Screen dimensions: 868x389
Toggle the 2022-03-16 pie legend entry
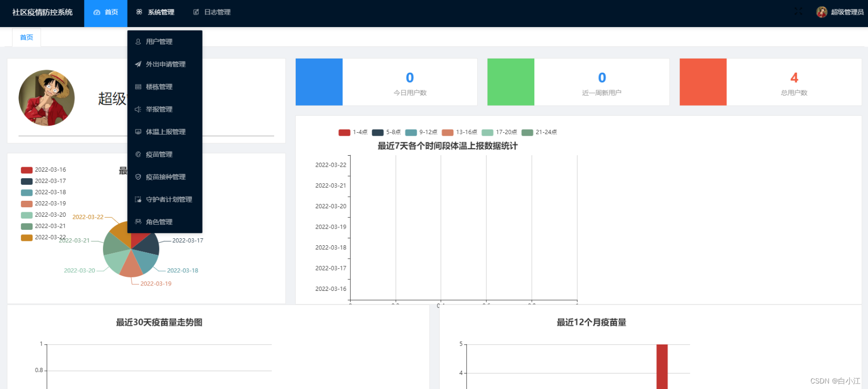44,170
